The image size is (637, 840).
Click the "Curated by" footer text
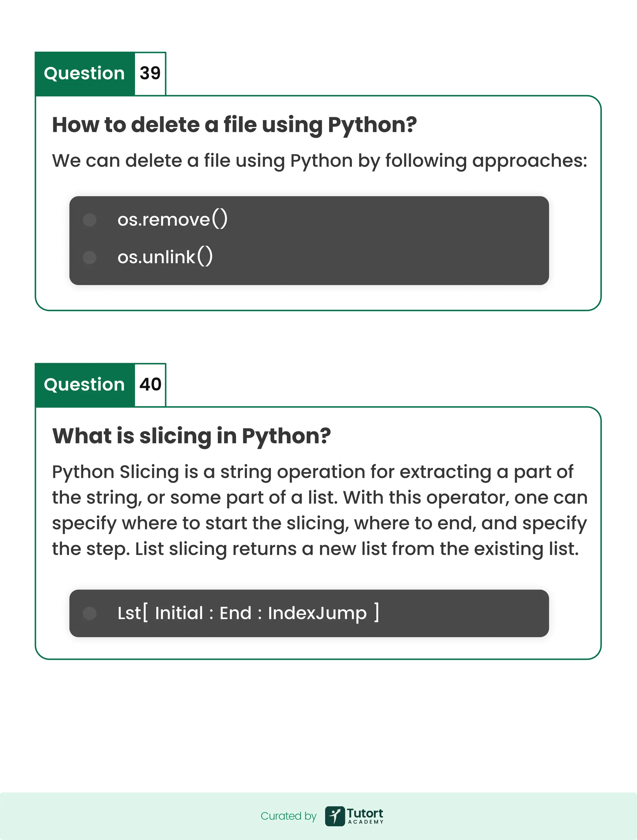coord(288,816)
